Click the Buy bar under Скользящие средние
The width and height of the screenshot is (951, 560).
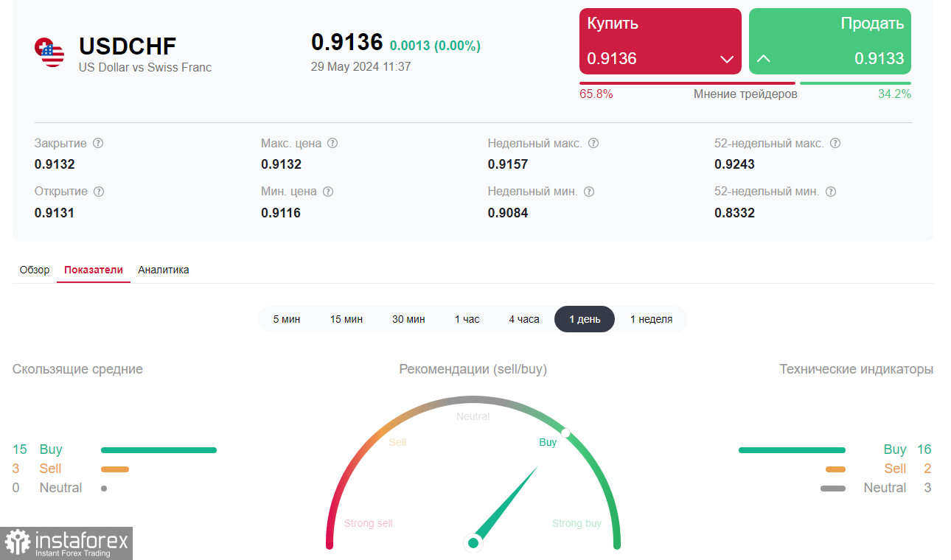[x=158, y=449]
